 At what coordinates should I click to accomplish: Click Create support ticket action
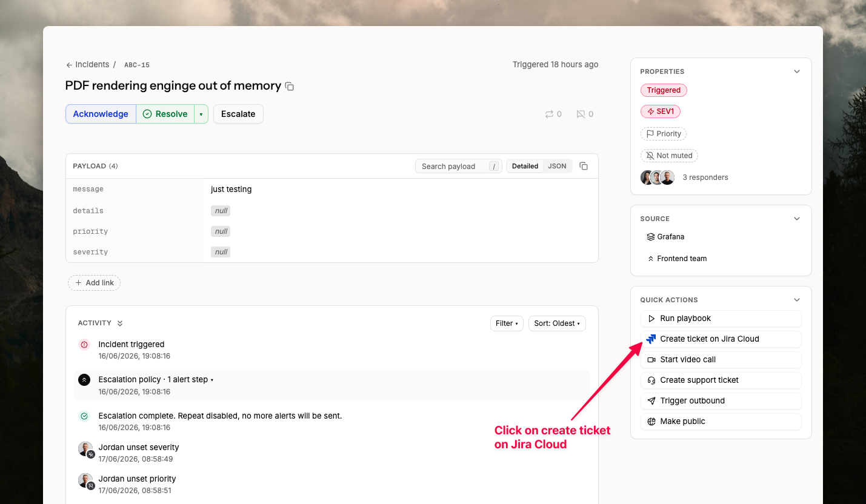[721, 380]
